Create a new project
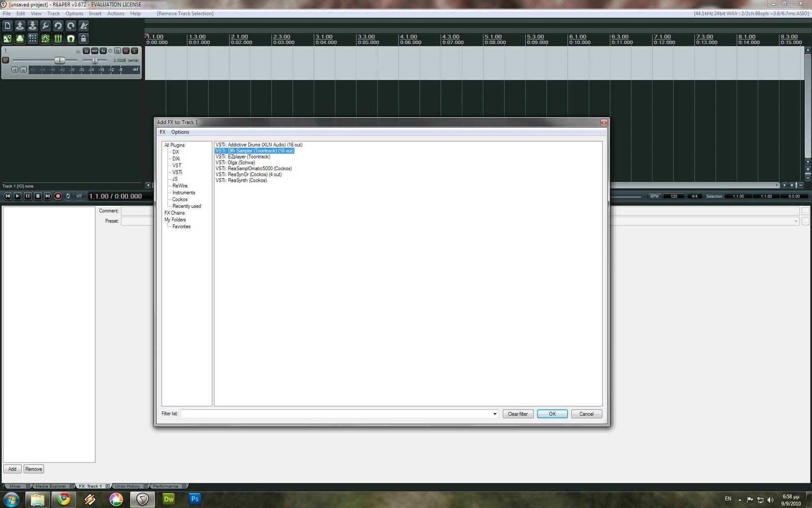Screen dimensions: 812x508 coord(8,25)
